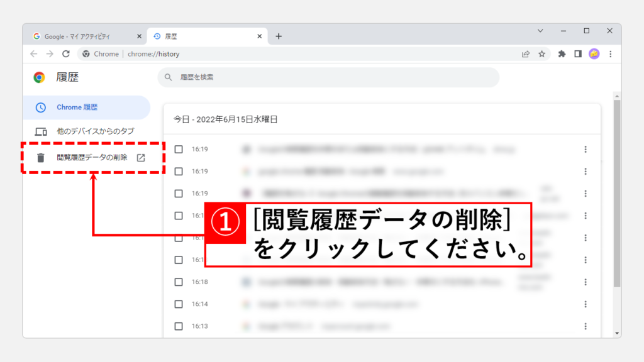Select Chrome 履歴 in sidebar
The height and width of the screenshot is (362, 644).
(77, 107)
